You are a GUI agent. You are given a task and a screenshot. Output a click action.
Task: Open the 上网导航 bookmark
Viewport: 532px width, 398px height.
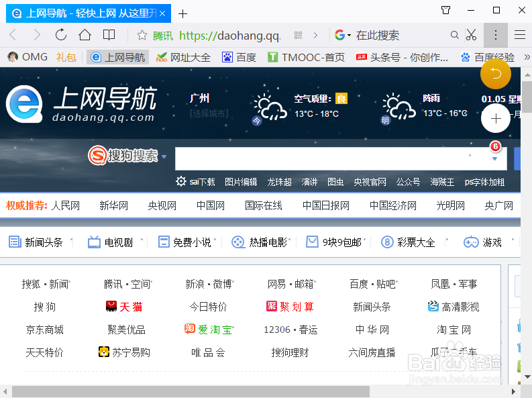(117, 57)
